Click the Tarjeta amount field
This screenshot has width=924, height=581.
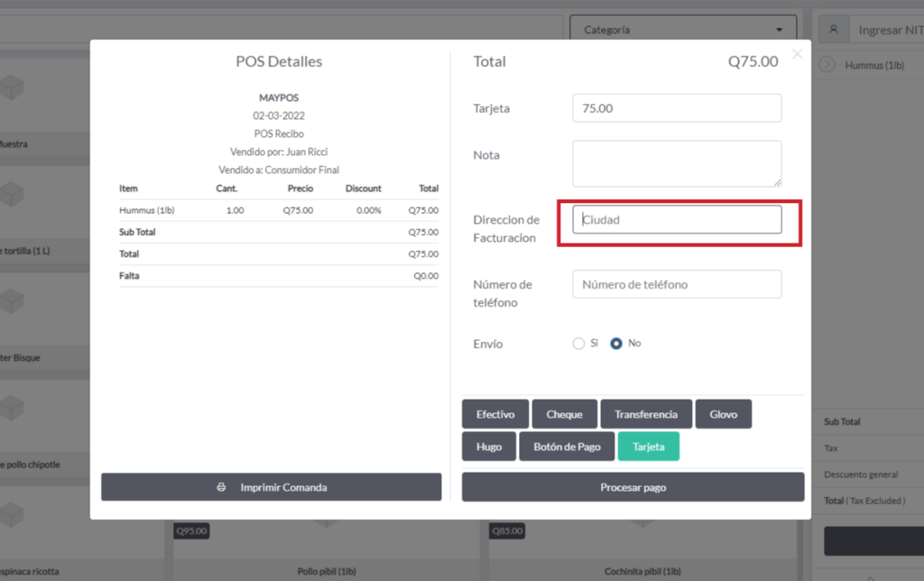point(677,108)
